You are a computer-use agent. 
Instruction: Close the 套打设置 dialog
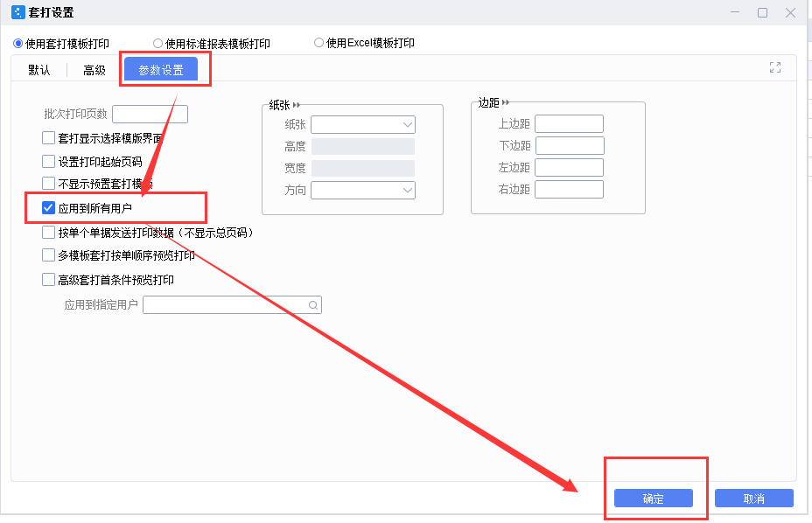(790, 12)
